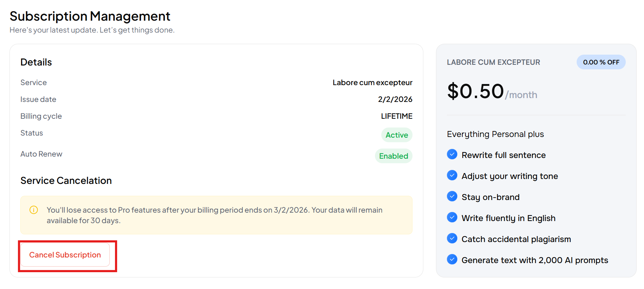
Task: Click the $0.50 monthly price
Action: point(475,91)
